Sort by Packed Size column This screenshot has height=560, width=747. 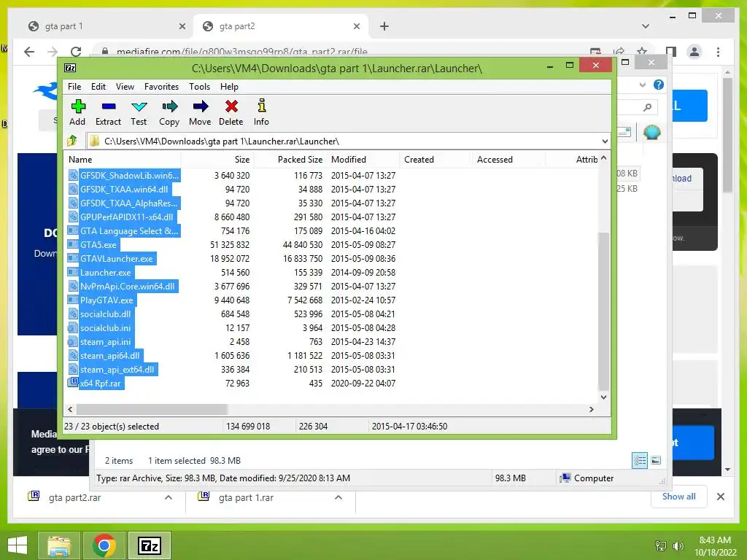pos(290,160)
